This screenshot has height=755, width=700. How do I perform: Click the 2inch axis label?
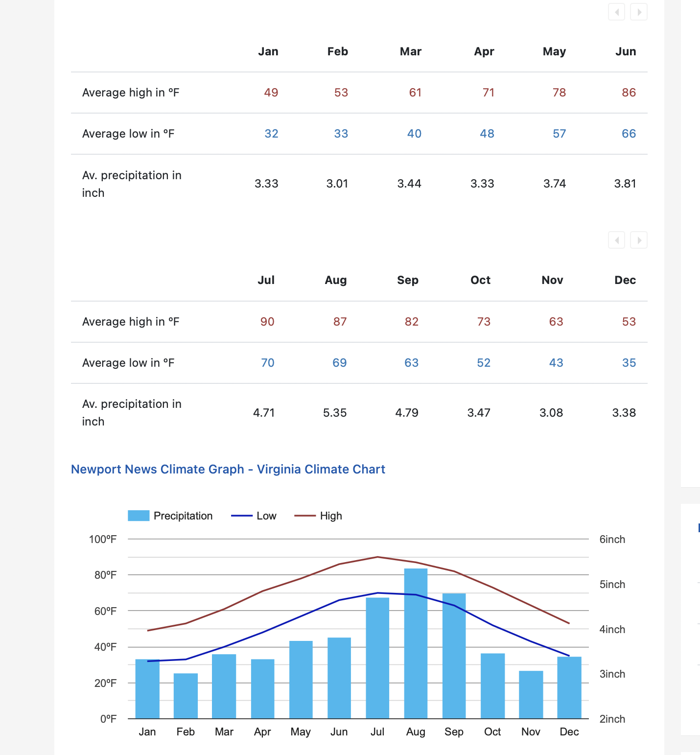[612, 719]
